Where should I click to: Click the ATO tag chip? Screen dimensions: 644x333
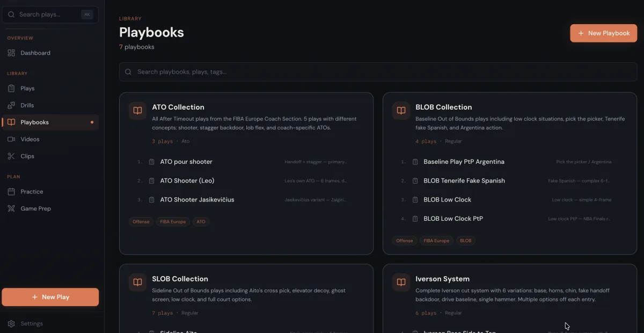pos(201,221)
